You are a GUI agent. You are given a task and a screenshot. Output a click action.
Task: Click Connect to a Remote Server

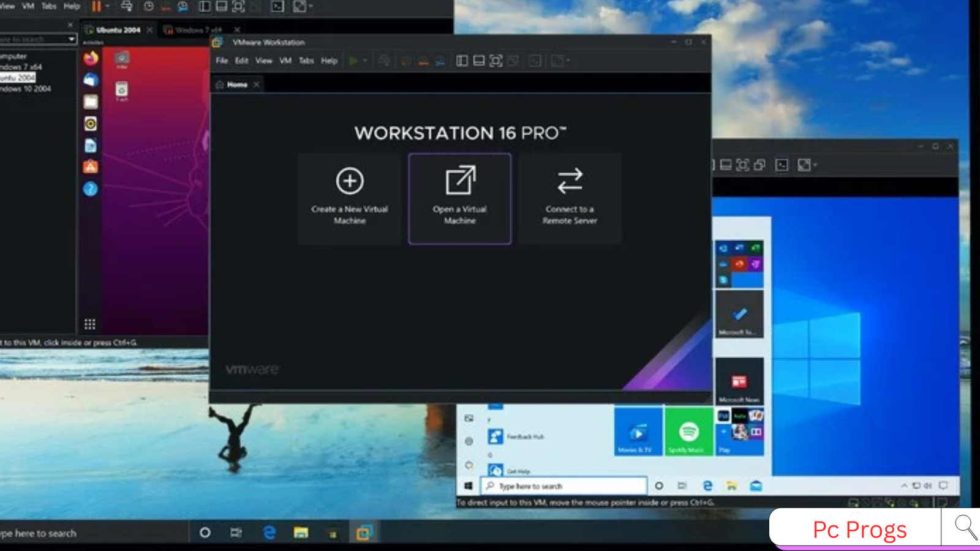tap(570, 199)
